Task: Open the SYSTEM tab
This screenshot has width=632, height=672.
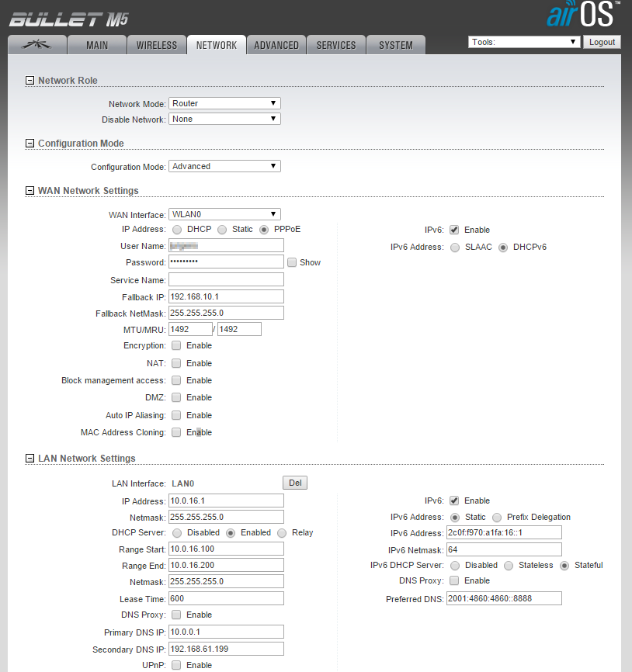Action: 395,44
